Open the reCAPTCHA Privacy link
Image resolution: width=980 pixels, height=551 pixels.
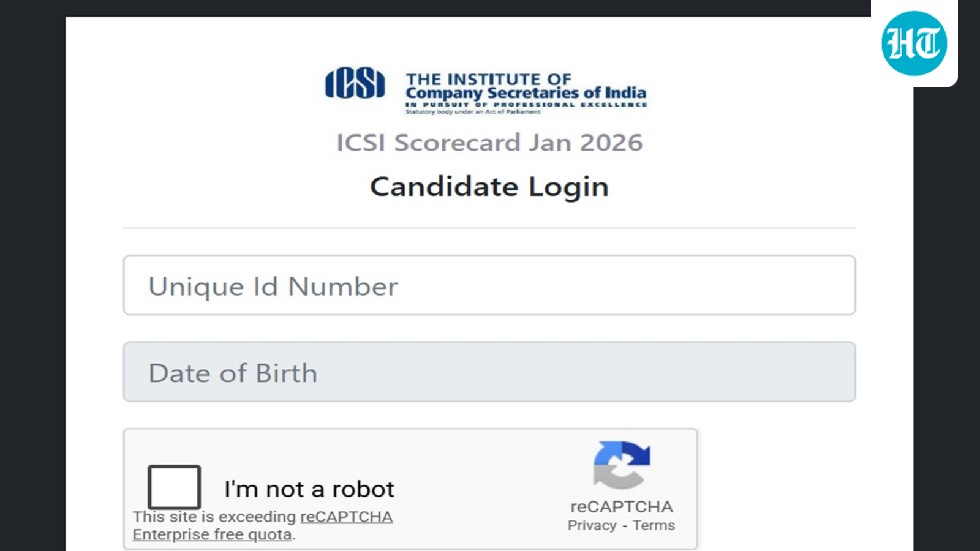592,525
